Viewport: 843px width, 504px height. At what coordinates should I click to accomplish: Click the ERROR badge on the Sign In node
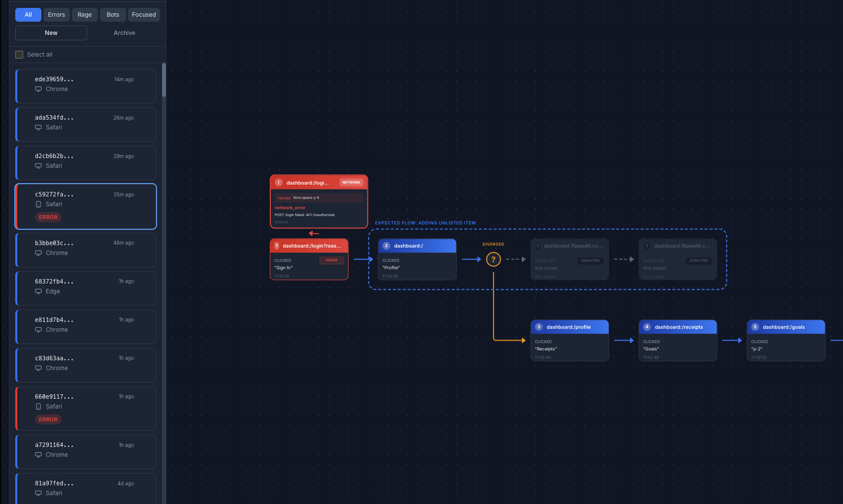331,260
